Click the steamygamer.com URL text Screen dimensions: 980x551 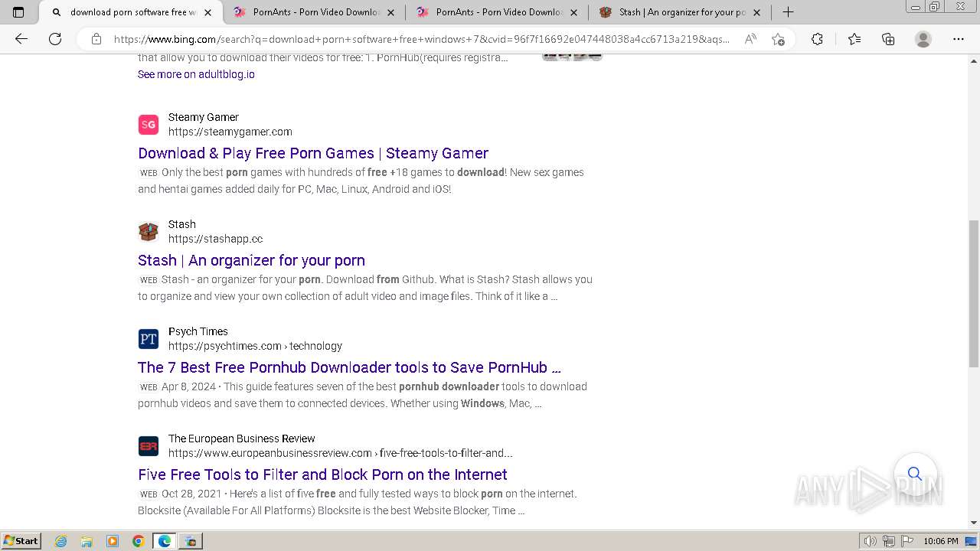coord(230,132)
